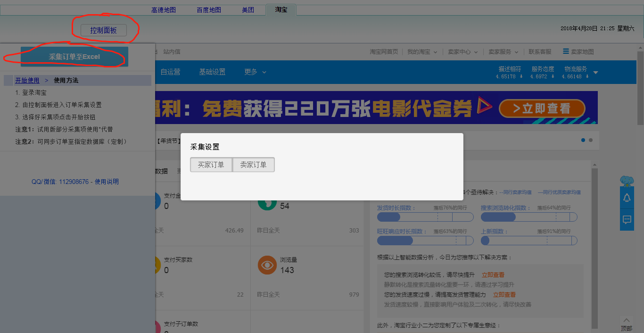Screen dimensions: 644x333
Task: Click the 注意1 trial version note
Action: (64, 129)
